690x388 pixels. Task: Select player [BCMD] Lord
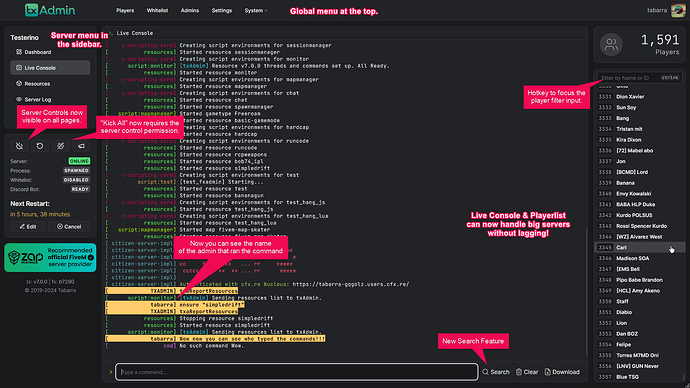pos(639,172)
